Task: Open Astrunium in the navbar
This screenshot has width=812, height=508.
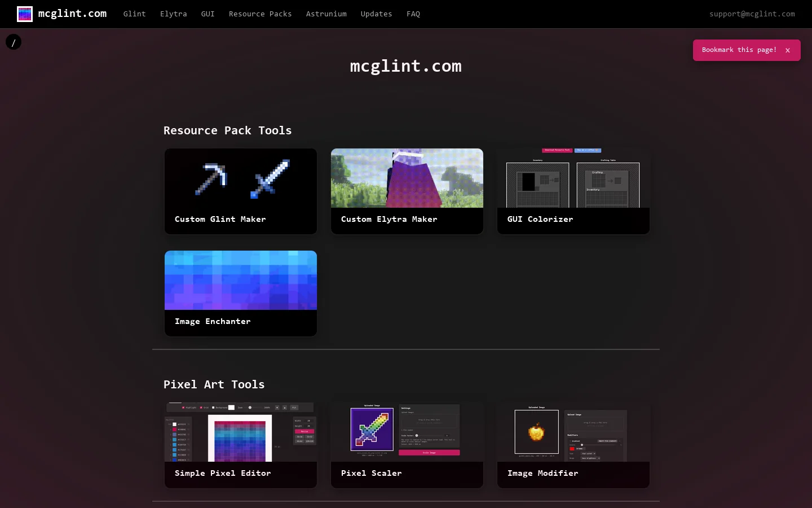Action: coord(326,14)
